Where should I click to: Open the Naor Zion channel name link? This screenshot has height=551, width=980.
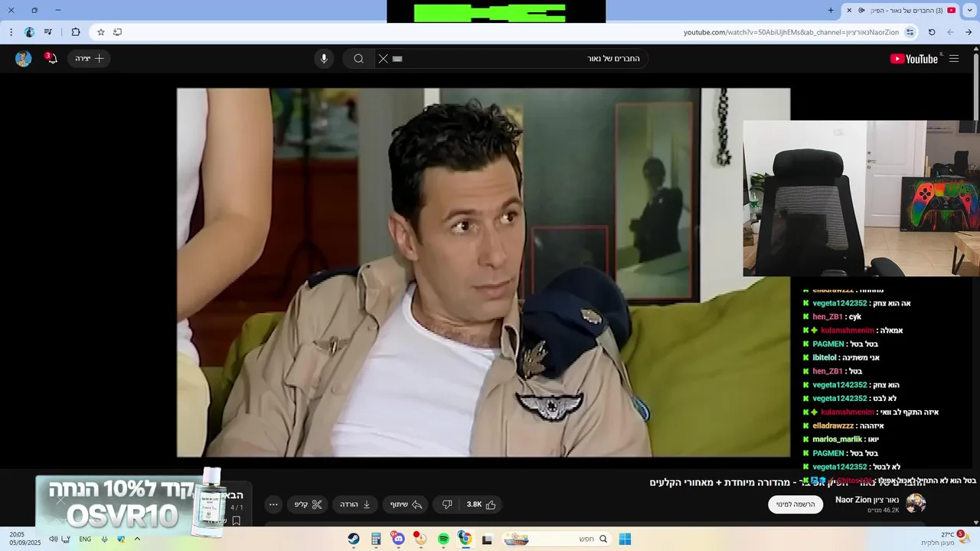click(867, 500)
